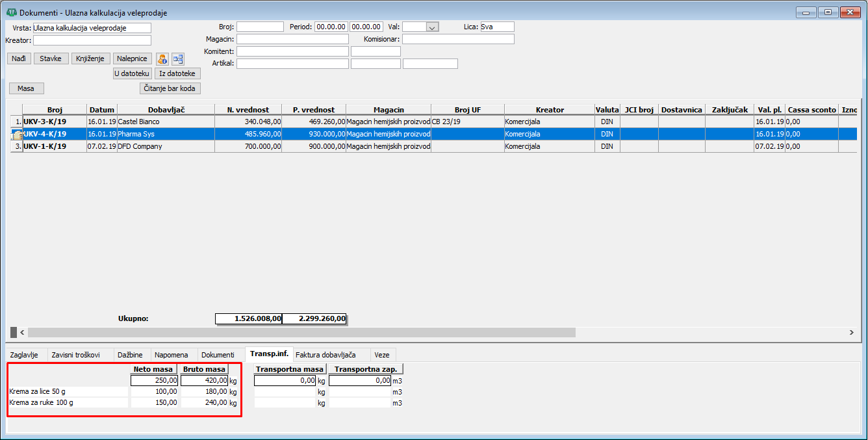Switch to the Zaglavlje tab
The image size is (868, 440).
pos(25,355)
